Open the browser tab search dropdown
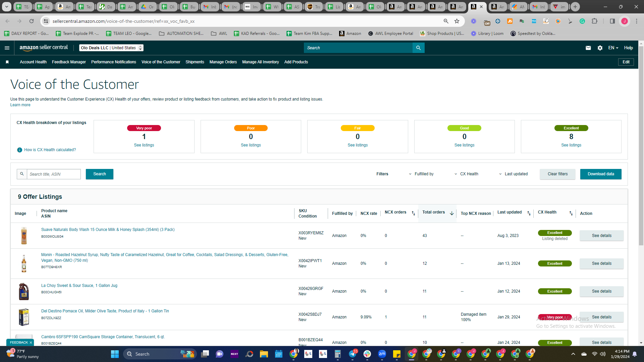The height and width of the screenshot is (362, 644). click(7, 7)
